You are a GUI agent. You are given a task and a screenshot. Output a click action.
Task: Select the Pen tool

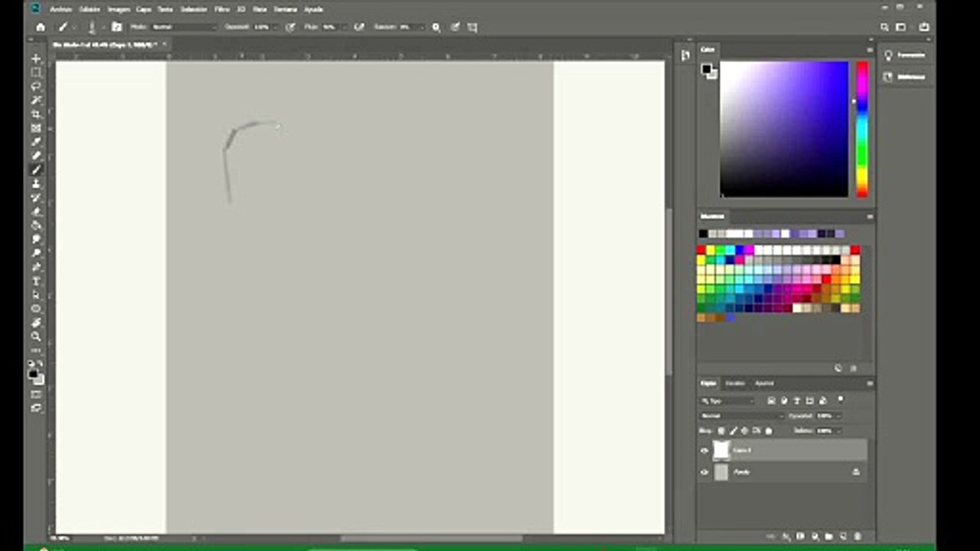tap(36, 267)
